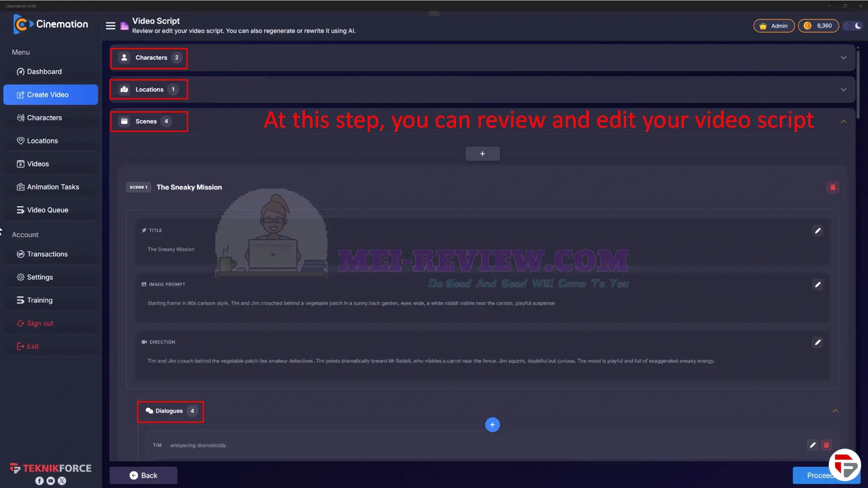The image size is (868, 488).
Task: Expand the Characters section chevron
Action: [844, 58]
